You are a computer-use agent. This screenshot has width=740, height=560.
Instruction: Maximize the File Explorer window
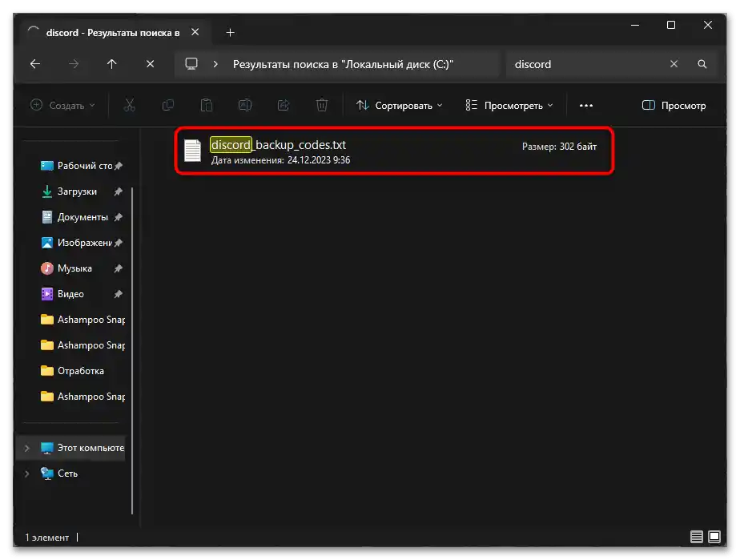tap(670, 25)
